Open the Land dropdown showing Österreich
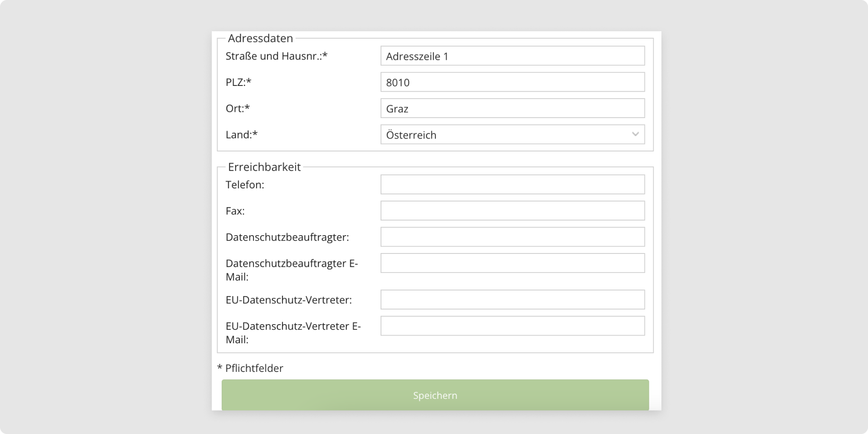Viewport: 868px width, 434px height. [x=512, y=135]
